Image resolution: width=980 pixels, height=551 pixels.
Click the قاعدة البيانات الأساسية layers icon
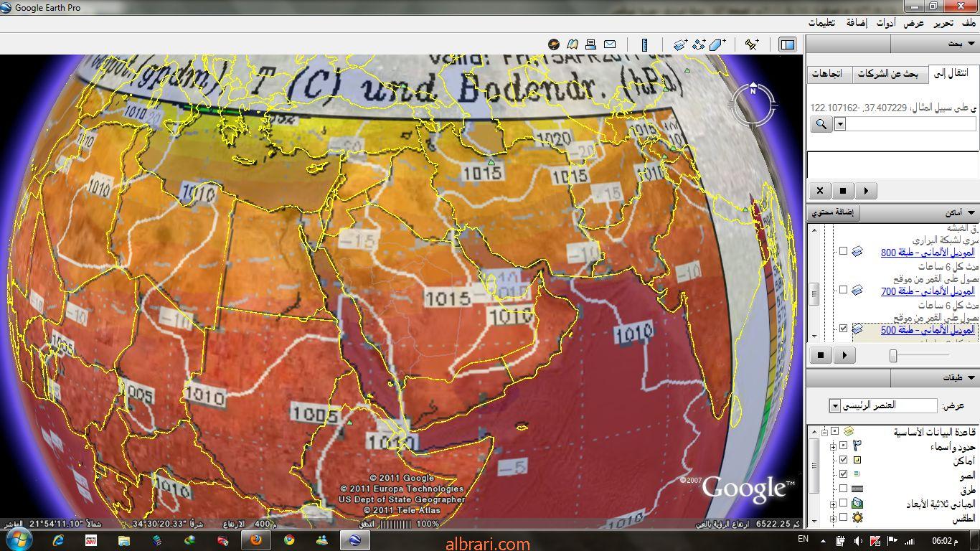click(849, 432)
